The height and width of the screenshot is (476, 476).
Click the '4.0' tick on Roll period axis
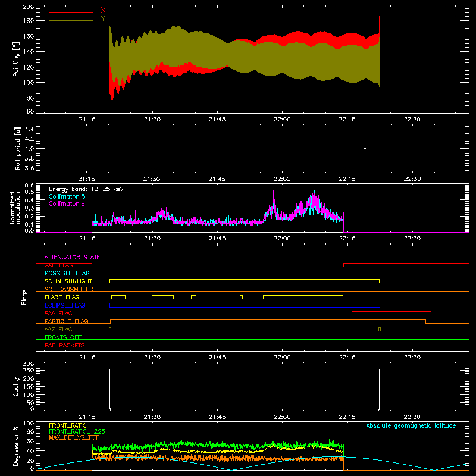(x=29, y=149)
